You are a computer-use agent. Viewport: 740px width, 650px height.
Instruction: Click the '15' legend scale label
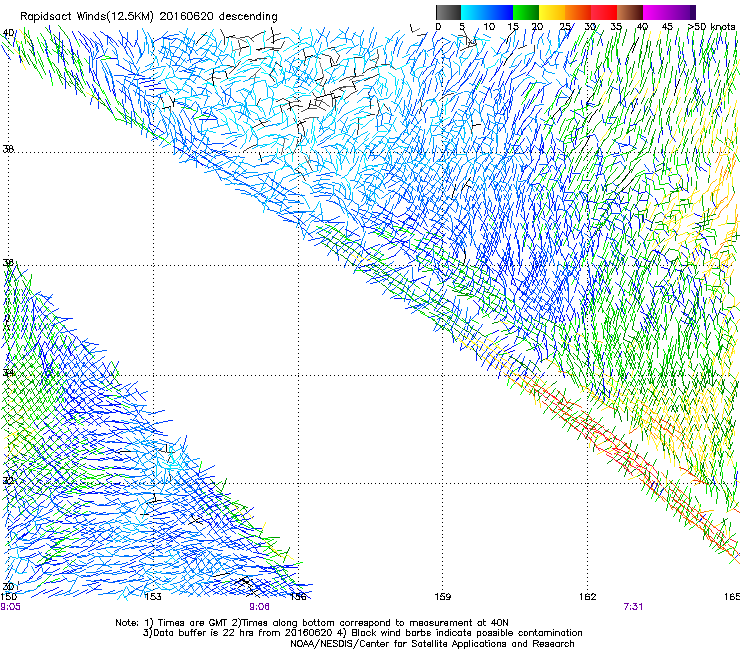(513, 27)
